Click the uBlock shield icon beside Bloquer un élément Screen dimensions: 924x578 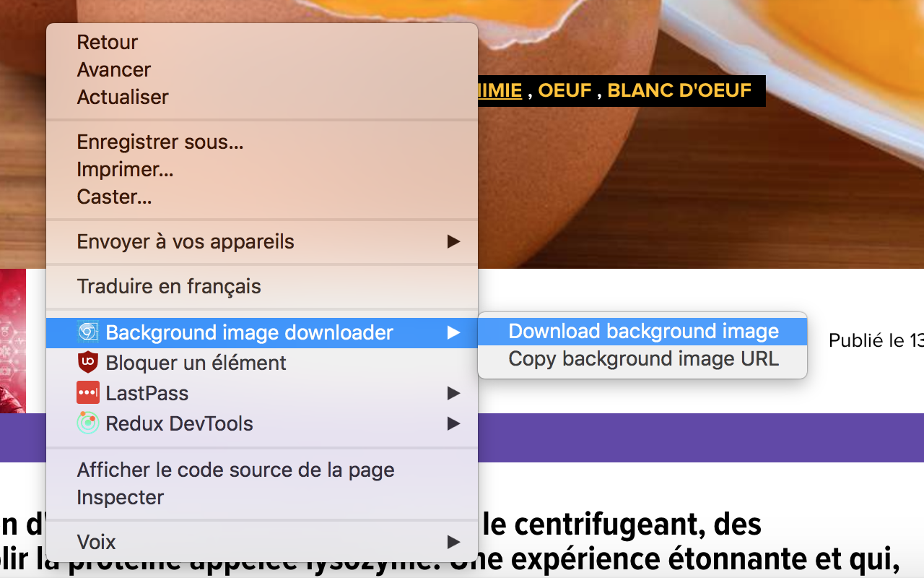(x=88, y=363)
